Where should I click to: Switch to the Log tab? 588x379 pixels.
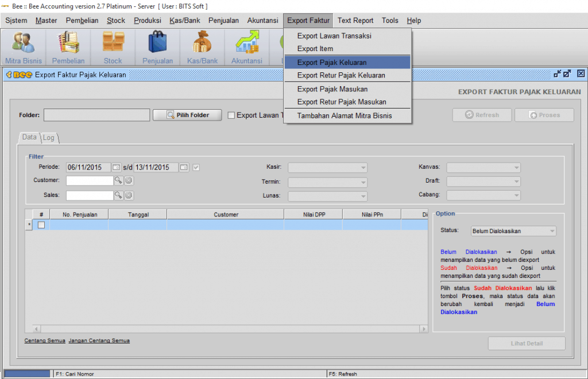(49, 138)
